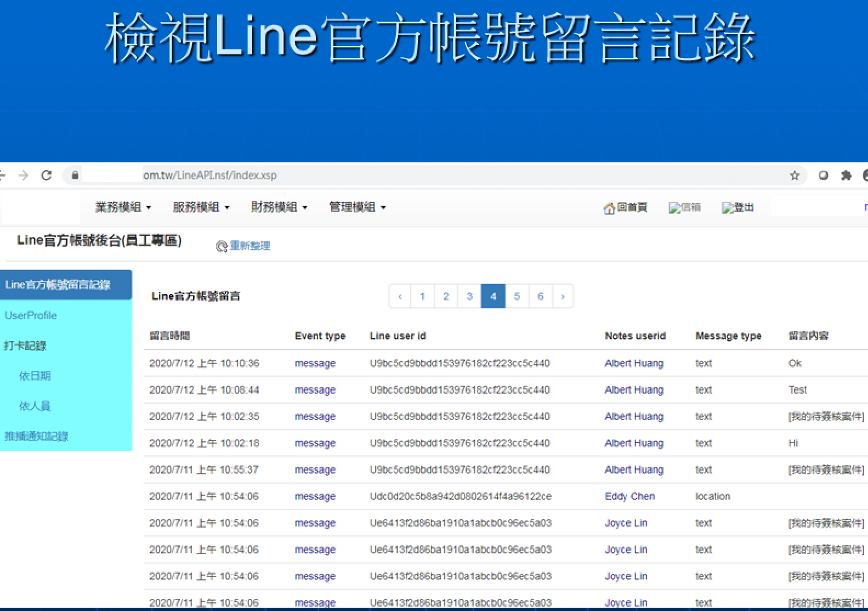Open message link in the 10:02:18 row

click(315, 443)
